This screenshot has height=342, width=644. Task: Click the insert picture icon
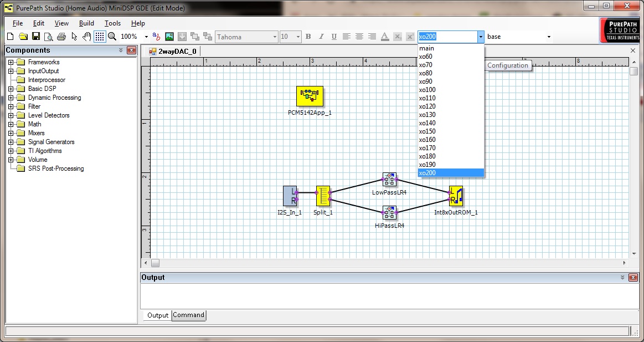click(x=169, y=37)
